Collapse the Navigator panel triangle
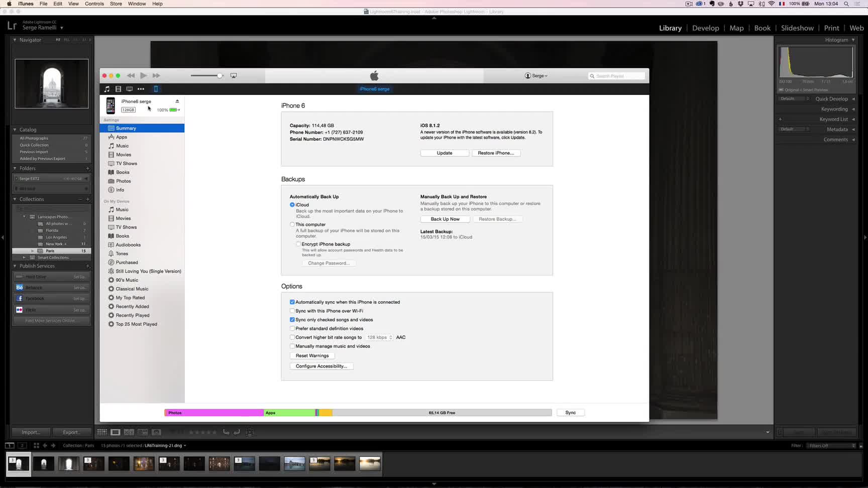868x488 pixels. coord(15,40)
